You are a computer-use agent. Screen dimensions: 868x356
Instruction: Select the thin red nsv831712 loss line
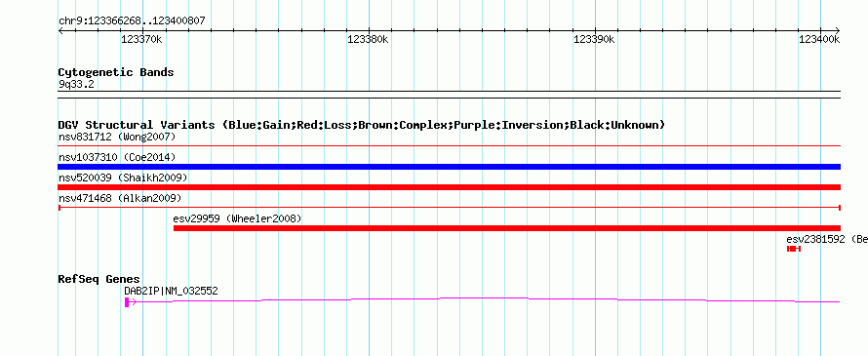coord(449,146)
